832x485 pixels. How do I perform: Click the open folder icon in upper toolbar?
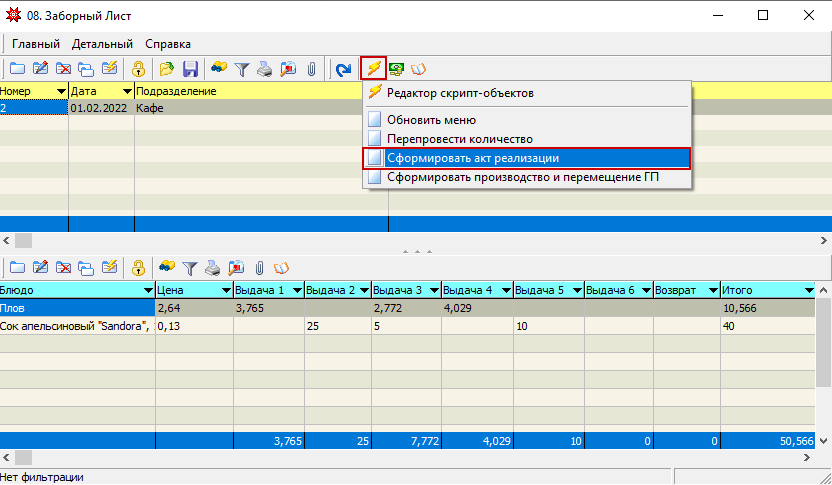tap(166, 69)
